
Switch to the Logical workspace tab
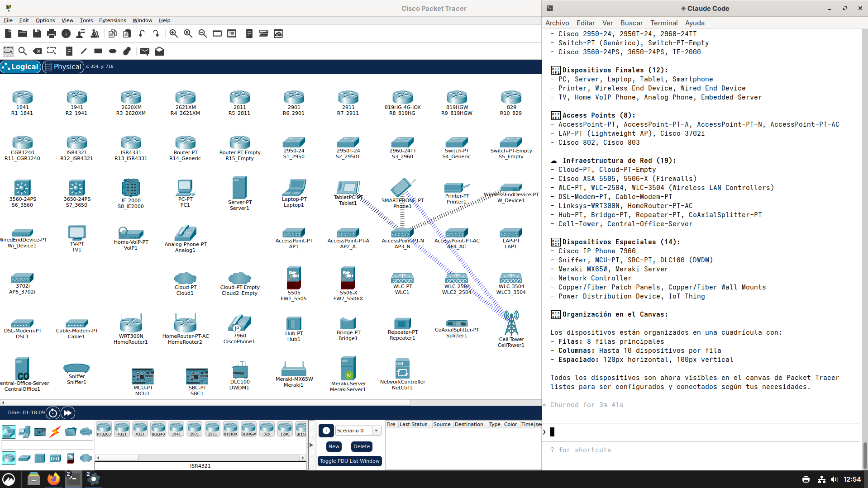coord(21,66)
